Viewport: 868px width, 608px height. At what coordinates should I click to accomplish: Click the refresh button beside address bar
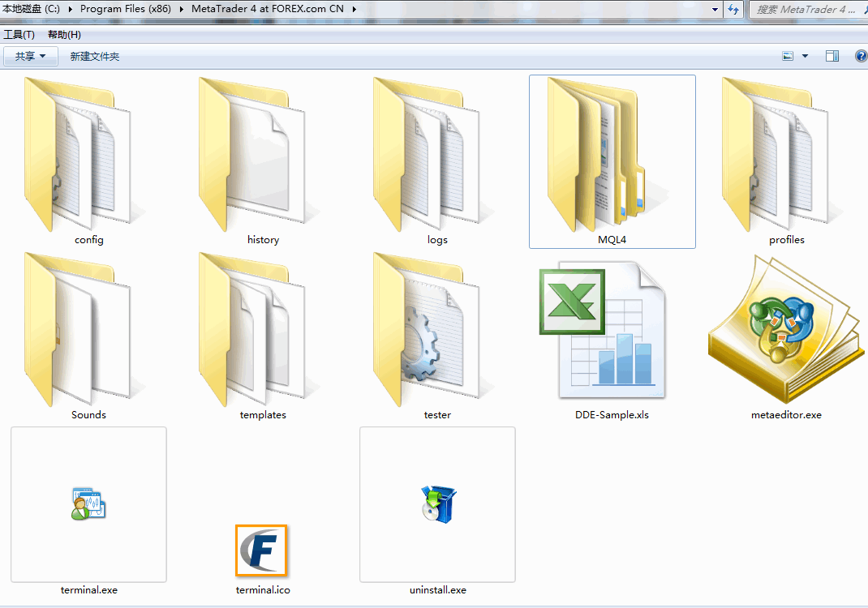click(x=733, y=10)
